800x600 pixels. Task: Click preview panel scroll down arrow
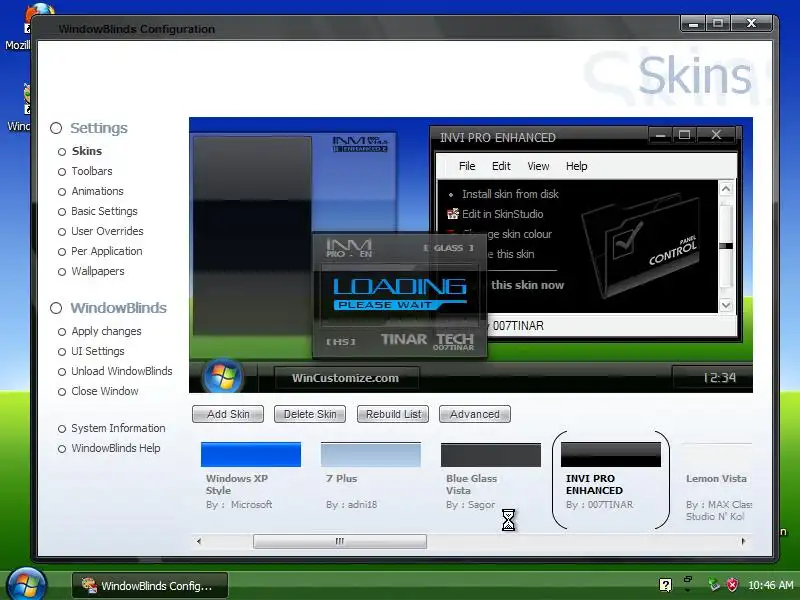click(x=726, y=305)
